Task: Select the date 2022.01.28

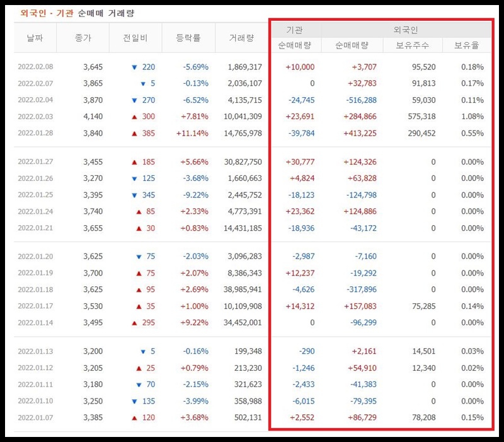Action: (x=35, y=133)
